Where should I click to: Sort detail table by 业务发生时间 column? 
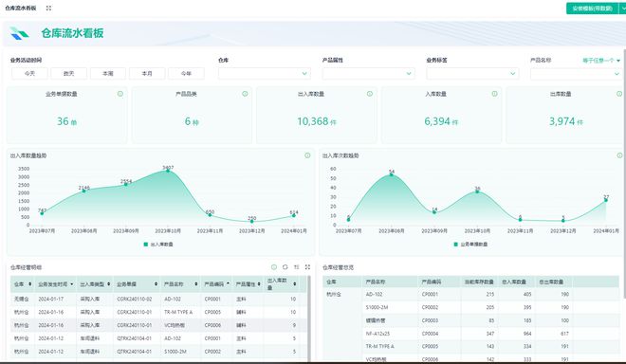72,284
